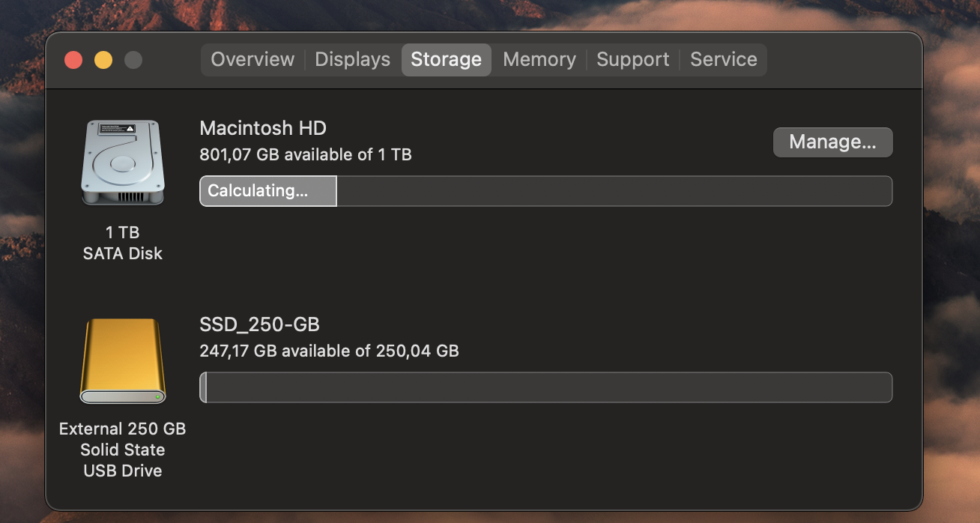Switch to the Displays tab
The width and height of the screenshot is (980, 523).
[x=352, y=60]
